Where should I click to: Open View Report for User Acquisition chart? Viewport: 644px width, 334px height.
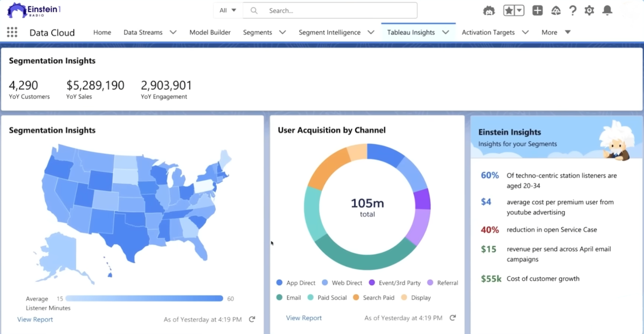coord(304,317)
